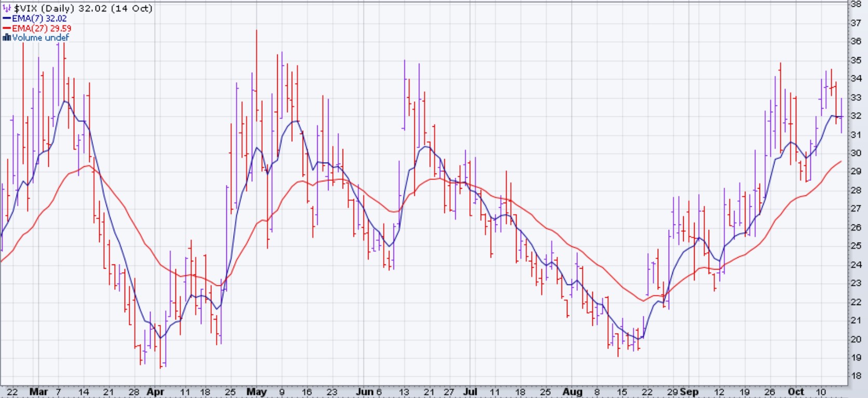This screenshot has height=398, width=868.
Task: Click the Sep label on the date axis
Action: [x=689, y=392]
